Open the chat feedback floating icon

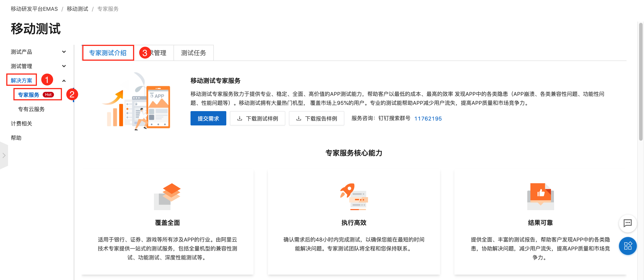tap(627, 223)
